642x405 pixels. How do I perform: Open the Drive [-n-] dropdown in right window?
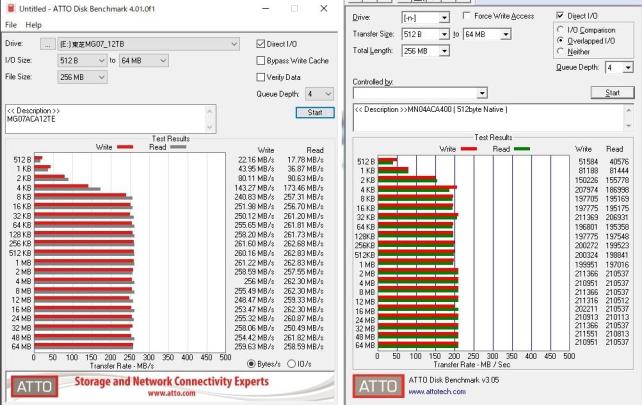[x=444, y=18]
